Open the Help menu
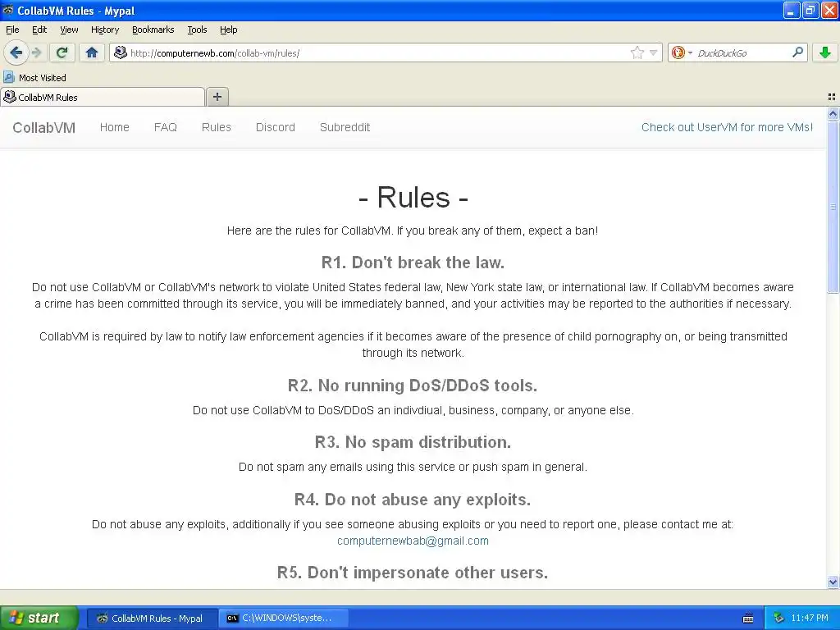Viewport: 840px width, 630px height. click(x=228, y=30)
